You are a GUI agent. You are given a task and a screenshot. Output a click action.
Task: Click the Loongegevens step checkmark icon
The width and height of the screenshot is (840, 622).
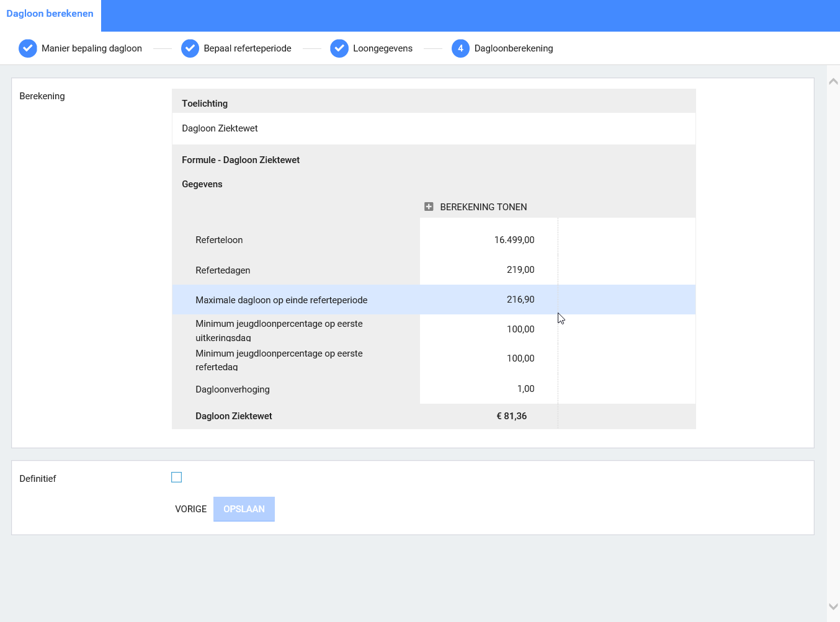pyautogui.click(x=339, y=48)
